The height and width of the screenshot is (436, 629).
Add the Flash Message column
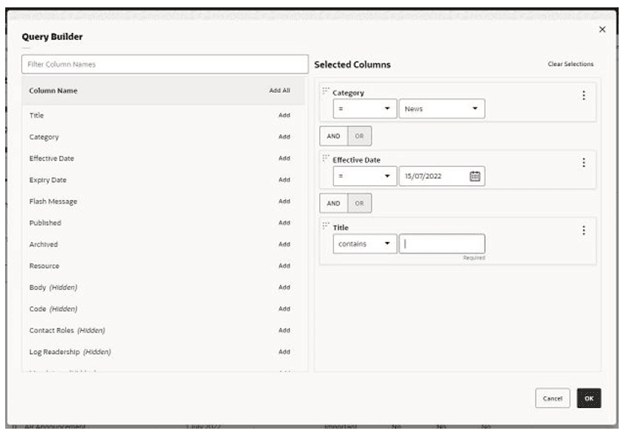click(x=284, y=201)
